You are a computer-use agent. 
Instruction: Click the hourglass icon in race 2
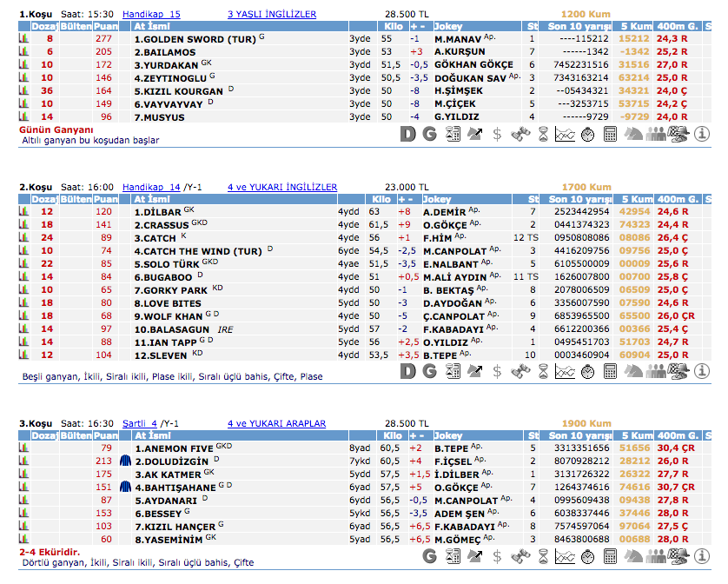tap(542, 371)
